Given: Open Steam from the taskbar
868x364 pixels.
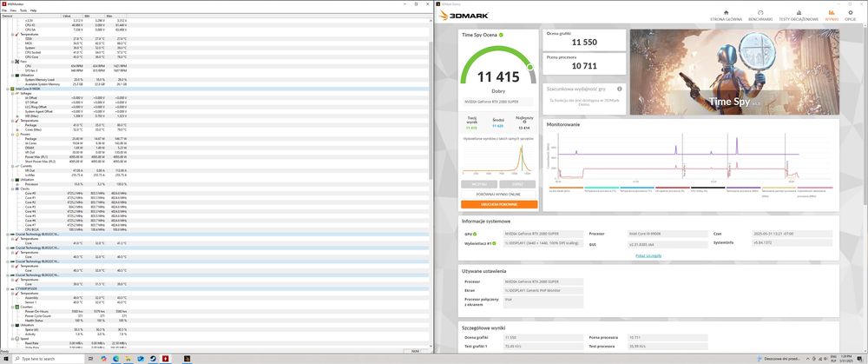Looking at the screenshot, I should [x=152, y=359].
